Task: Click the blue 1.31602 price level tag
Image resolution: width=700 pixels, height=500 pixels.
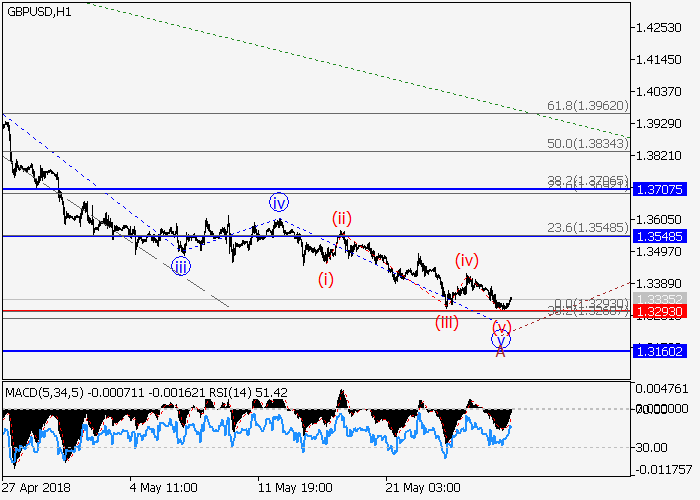Action: coord(658,351)
